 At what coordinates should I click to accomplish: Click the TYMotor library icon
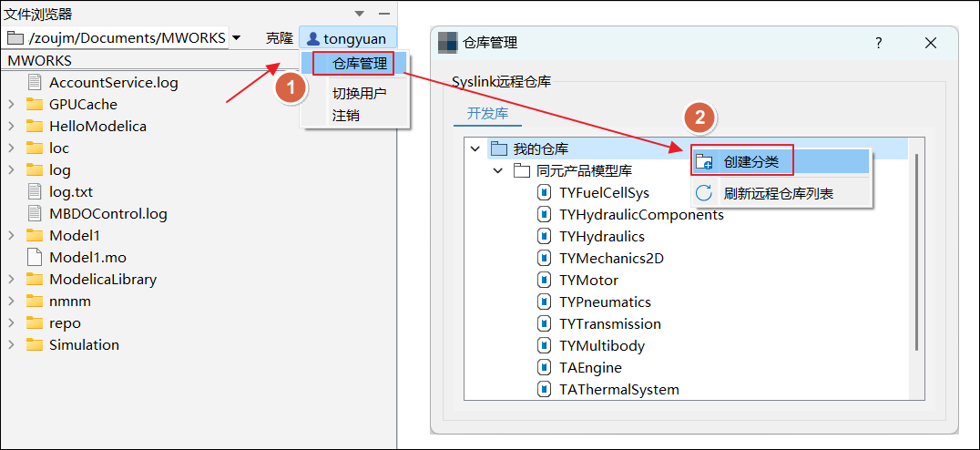(x=545, y=281)
